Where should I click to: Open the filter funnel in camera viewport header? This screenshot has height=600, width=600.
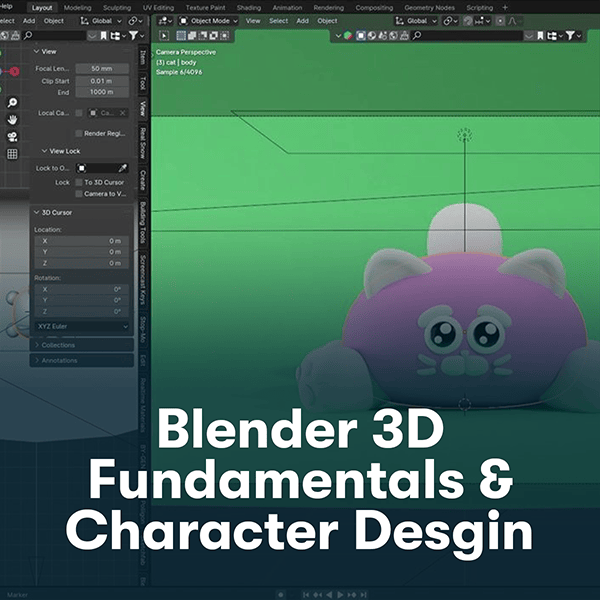pyautogui.click(x=570, y=36)
